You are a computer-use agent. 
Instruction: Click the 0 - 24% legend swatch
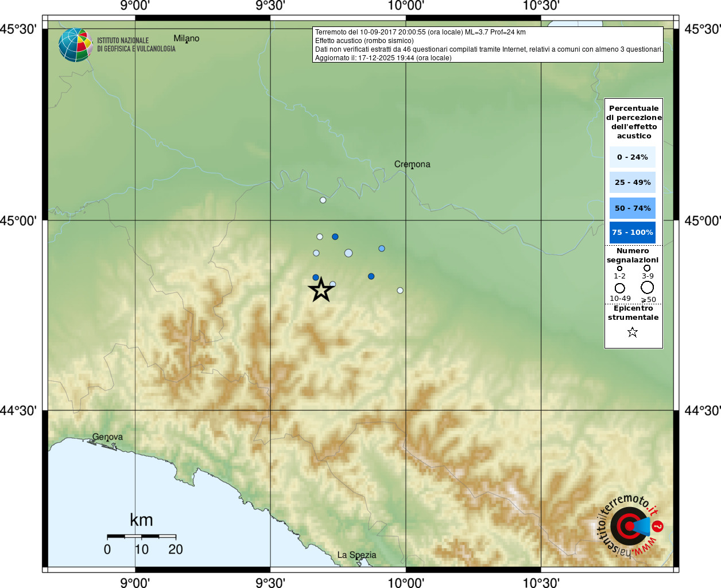[632, 157]
